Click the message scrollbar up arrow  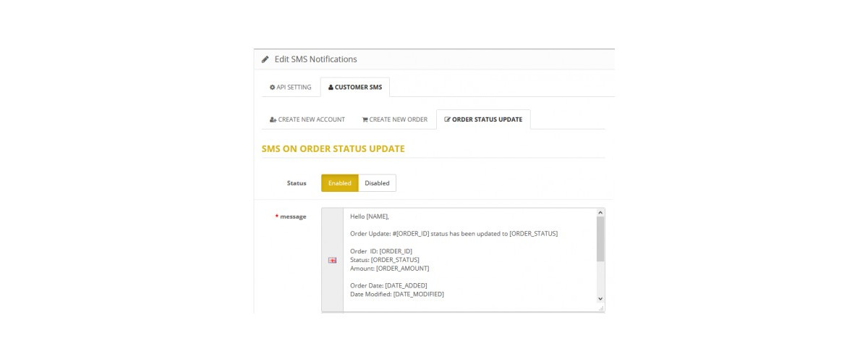pyautogui.click(x=600, y=212)
